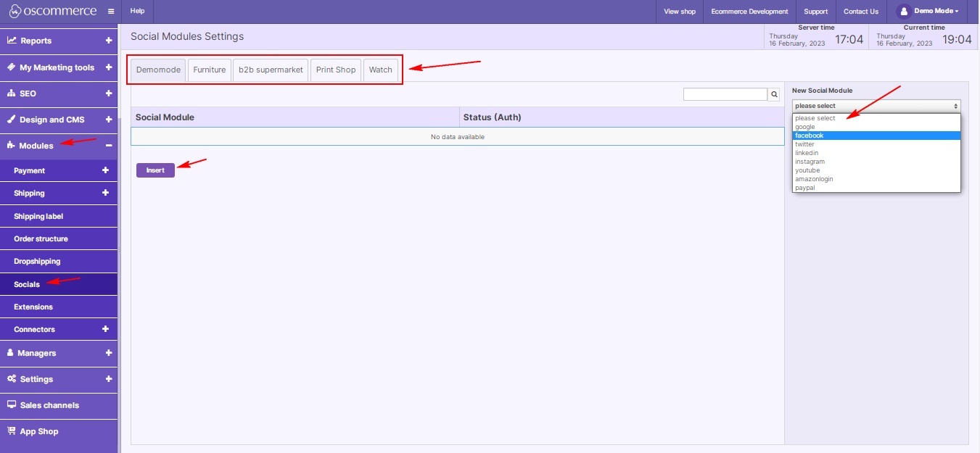Switch to the b2b supermarket tab

[271, 70]
